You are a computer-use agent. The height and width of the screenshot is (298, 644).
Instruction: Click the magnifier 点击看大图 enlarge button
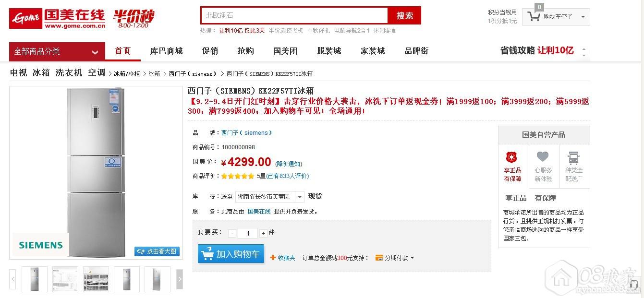pos(157,251)
